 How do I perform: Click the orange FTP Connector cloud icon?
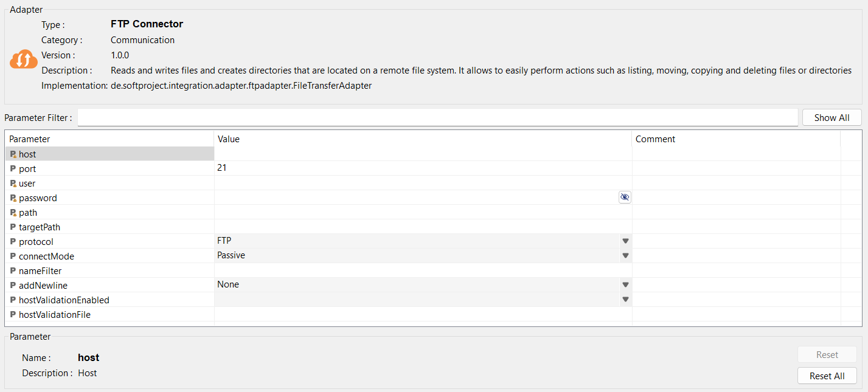click(x=24, y=60)
